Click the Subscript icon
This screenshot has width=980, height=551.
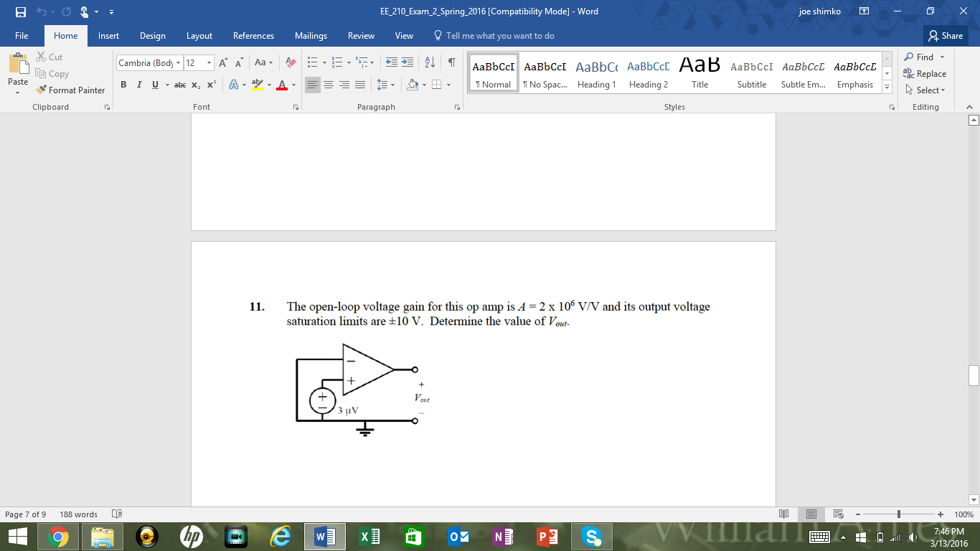point(194,85)
